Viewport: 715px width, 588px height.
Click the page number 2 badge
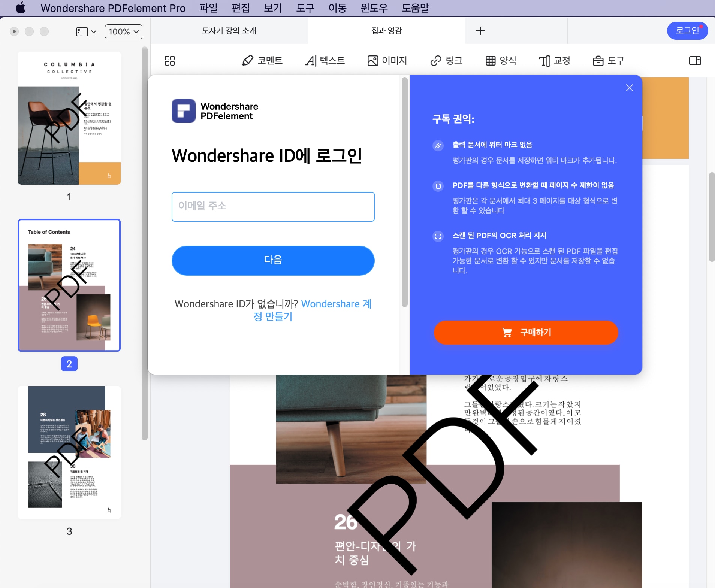[69, 364]
